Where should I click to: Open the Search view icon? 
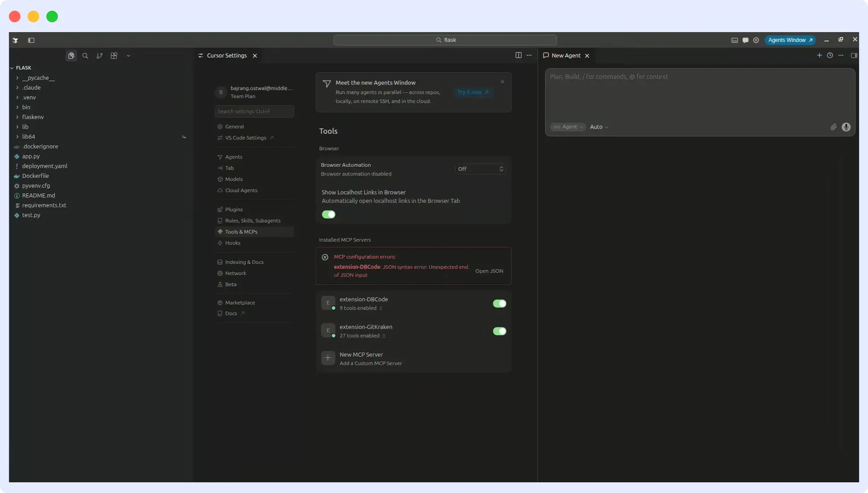(x=85, y=56)
